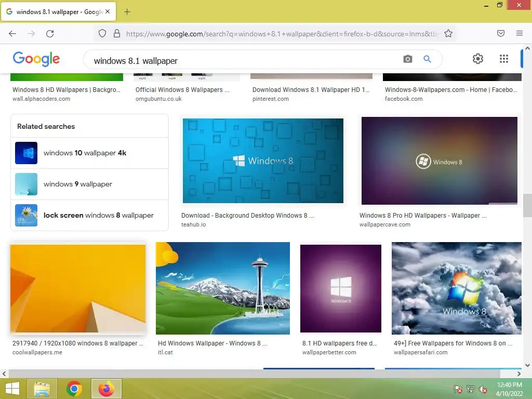Click the horizontal scrollbar right arrow
Screen dimensions: 532x399
pyautogui.click(x=519, y=374)
